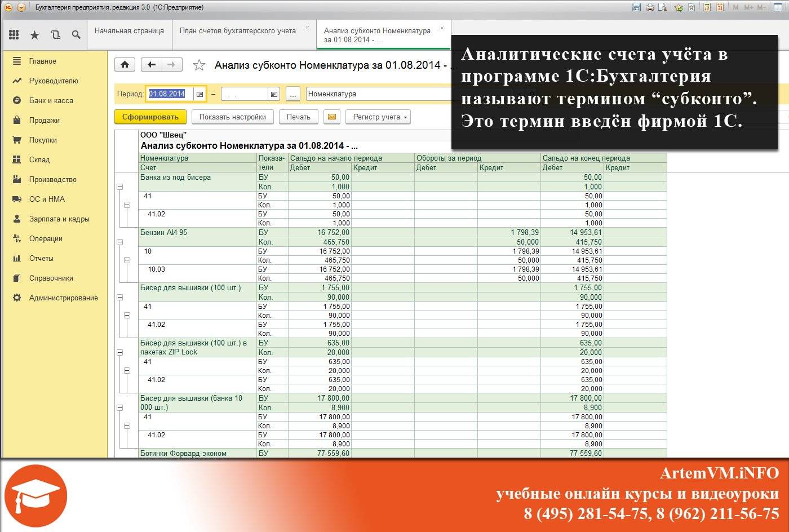Click the Сформировать button

[150, 117]
